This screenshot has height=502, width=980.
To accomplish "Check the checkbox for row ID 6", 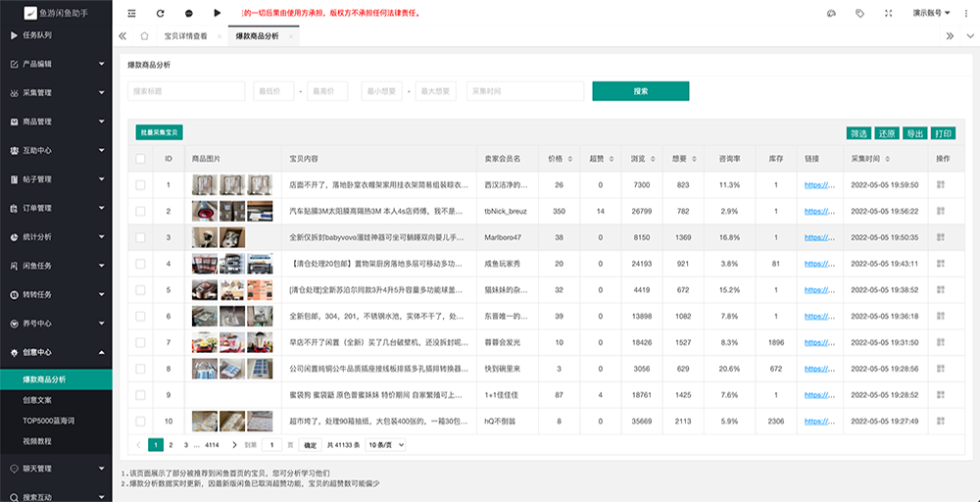I will pyautogui.click(x=140, y=317).
